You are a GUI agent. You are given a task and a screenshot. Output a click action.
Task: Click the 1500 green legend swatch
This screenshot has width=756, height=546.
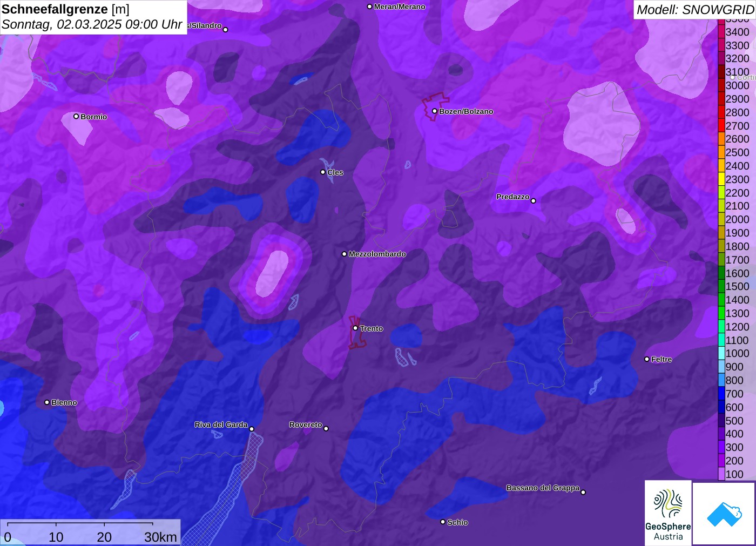point(721,286)
